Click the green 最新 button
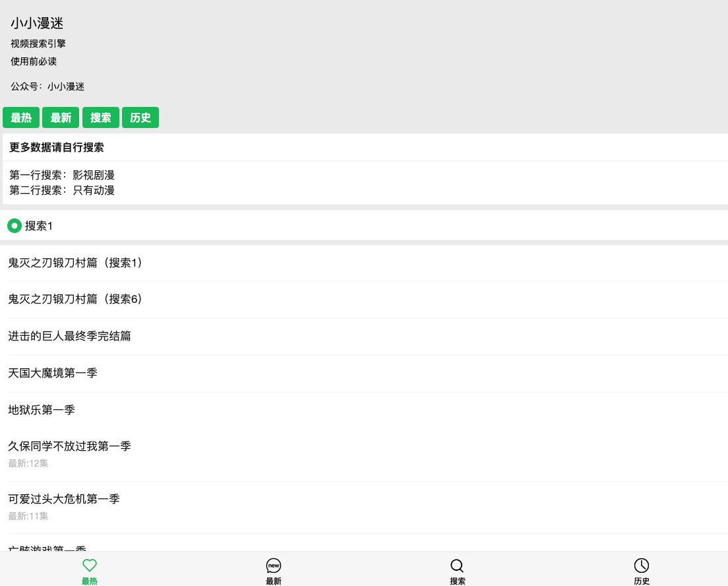This screenshot has width=728, height=586. pos(61,117)
